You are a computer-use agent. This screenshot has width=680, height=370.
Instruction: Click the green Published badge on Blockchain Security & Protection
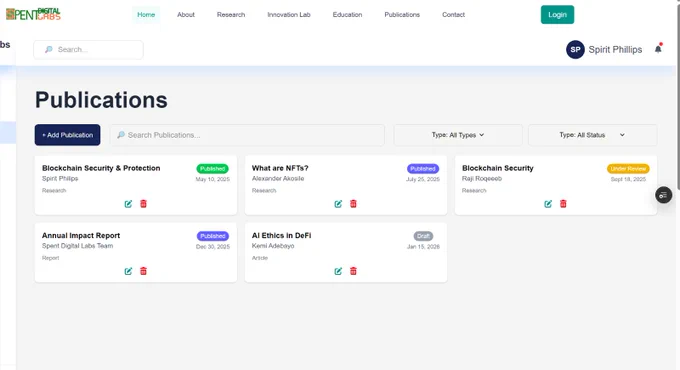212,169
